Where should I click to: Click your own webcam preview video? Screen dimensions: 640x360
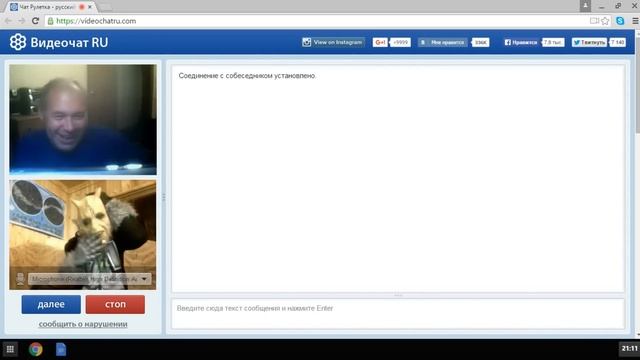coord(83,235)
